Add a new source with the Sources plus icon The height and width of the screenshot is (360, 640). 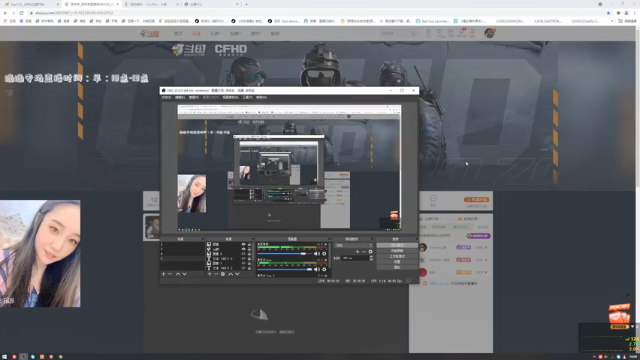pyautogui.click(x=209, y=274)
